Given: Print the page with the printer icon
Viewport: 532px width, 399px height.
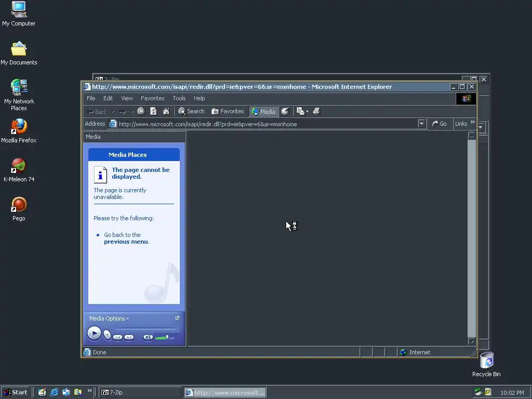Looking at the screenshot, I should click(316, 111).
